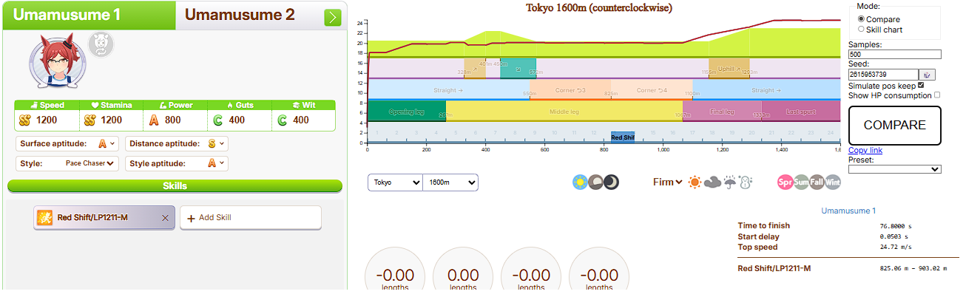Click the Red Shift marker on the chart

tap(623, 137)
